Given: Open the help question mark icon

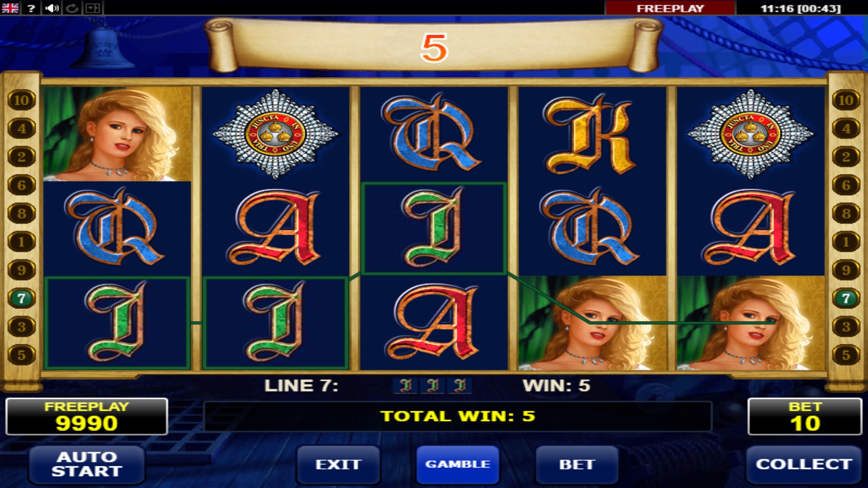Looking at the screenshot, I should pyautogui.click(x=31, y=8).
